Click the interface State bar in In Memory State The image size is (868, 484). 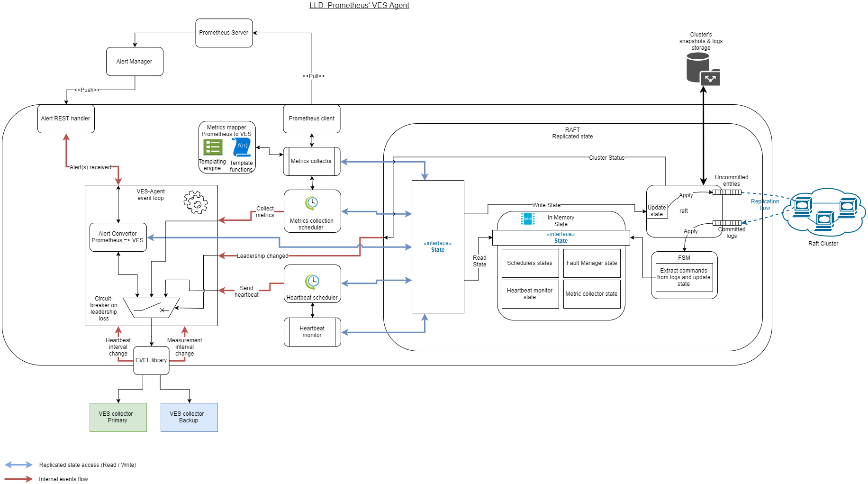tap(561, 237)
